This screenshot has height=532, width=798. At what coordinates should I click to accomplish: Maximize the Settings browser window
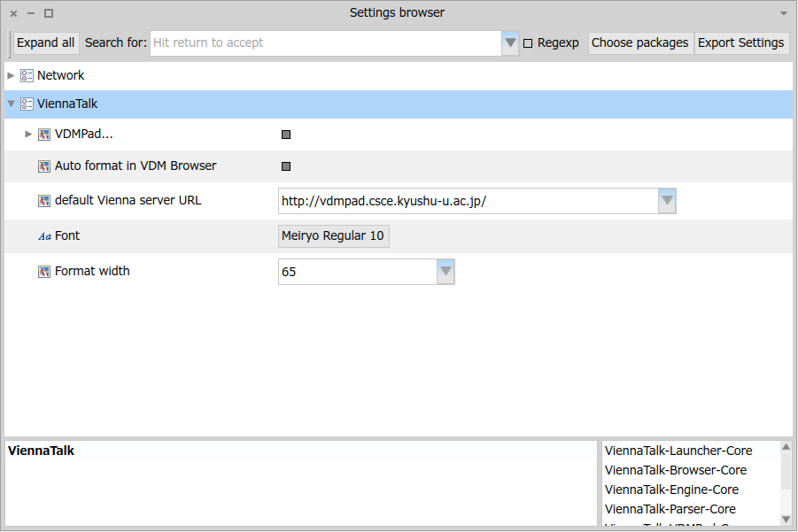[x=49, y=13]
